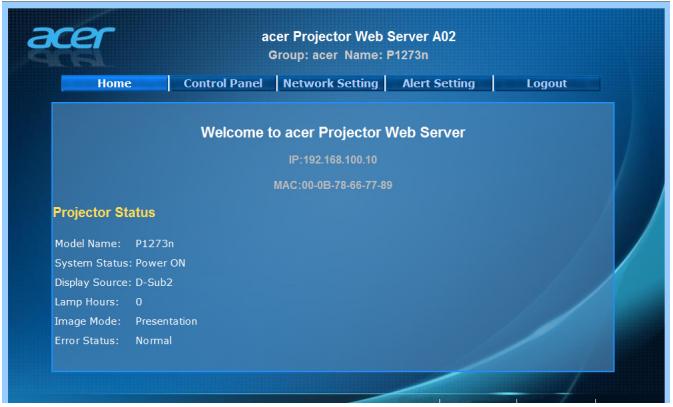Image resolution: width=673 pixels, height=407 pixels.
Task: Select the 'Power ON' status value
Action: tap(160, 263)
